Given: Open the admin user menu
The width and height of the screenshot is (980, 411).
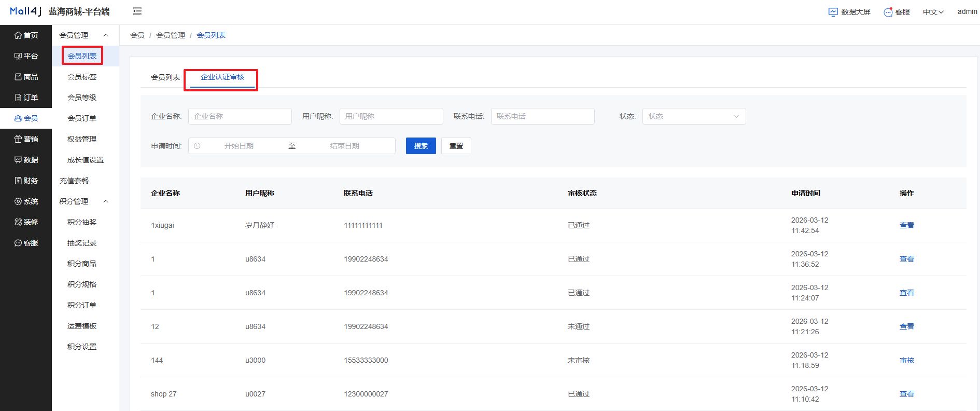Looking at the screenshot, I should pos(967,11).
